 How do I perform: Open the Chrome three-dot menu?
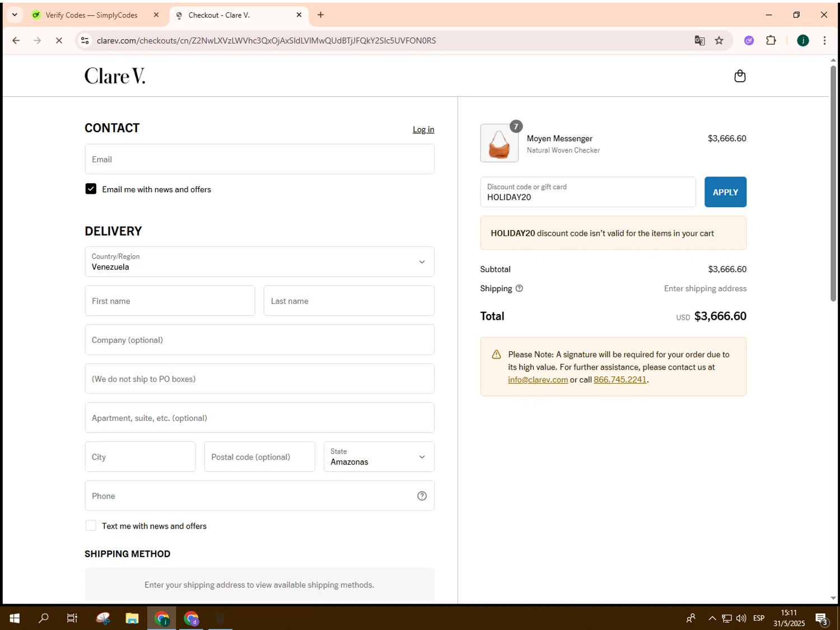(x=824, y=40)
